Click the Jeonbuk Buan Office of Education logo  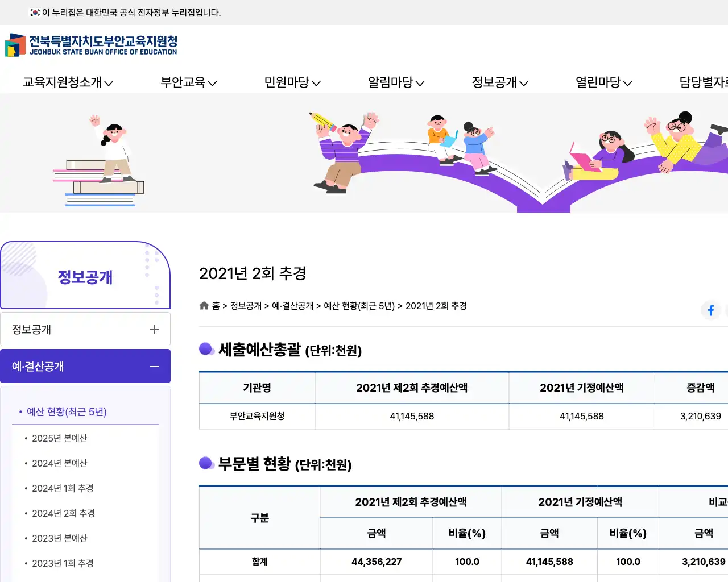[x=92, y=45]
